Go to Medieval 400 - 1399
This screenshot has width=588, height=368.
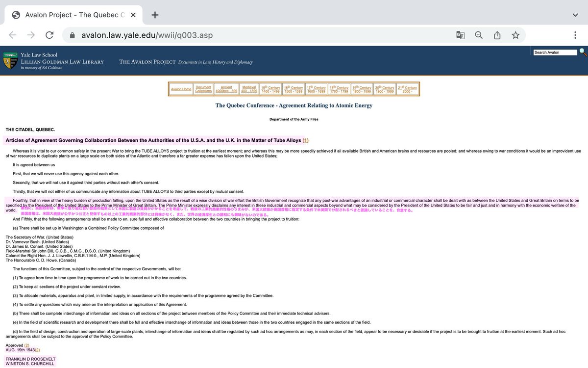point(249,89)
